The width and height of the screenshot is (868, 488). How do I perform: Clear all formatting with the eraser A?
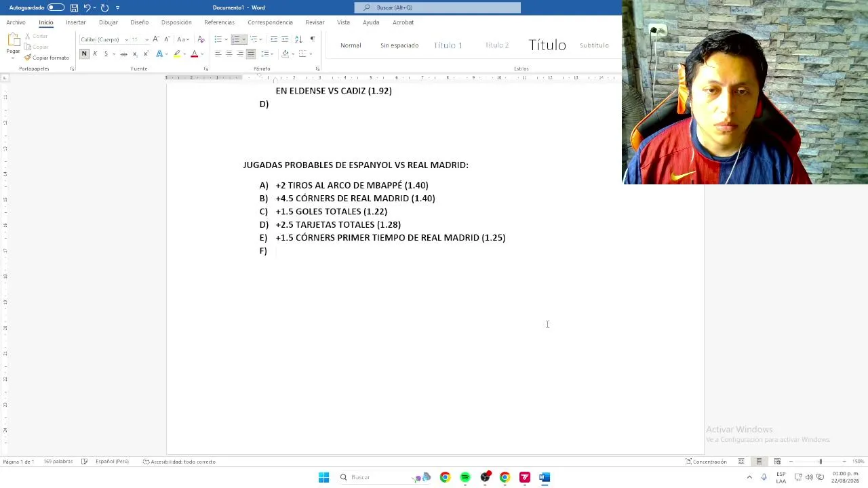pyautogui.click(x=201, y=39)
